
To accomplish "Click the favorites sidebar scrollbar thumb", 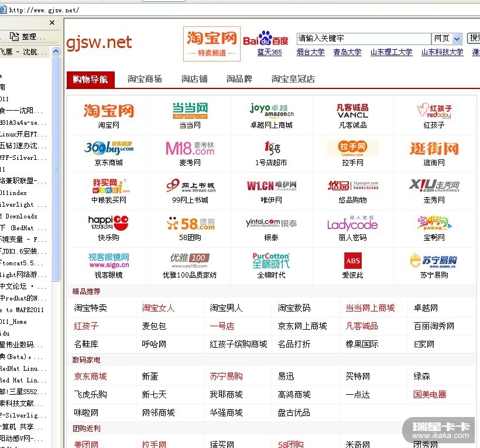I will click(x=56, y=169).
